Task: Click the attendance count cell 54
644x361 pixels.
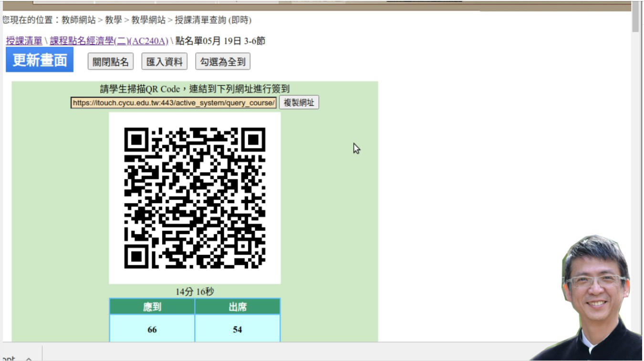Action: click(x=238, y=329)
